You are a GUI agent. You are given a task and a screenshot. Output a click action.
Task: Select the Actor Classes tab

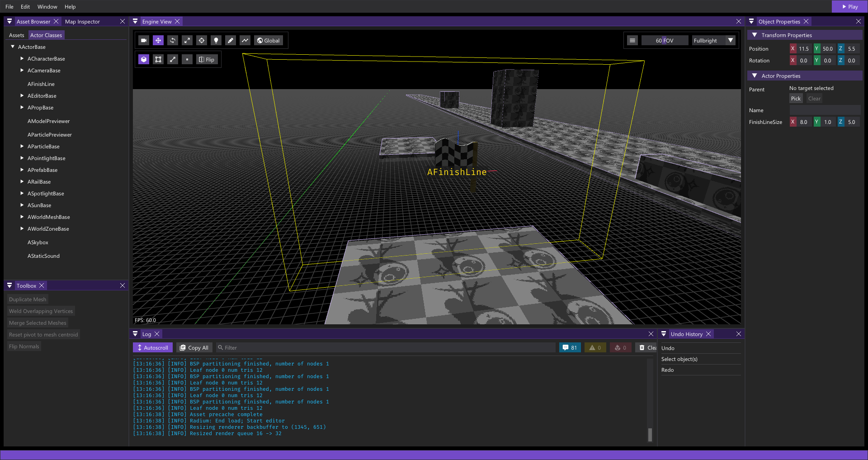[46, 35]
